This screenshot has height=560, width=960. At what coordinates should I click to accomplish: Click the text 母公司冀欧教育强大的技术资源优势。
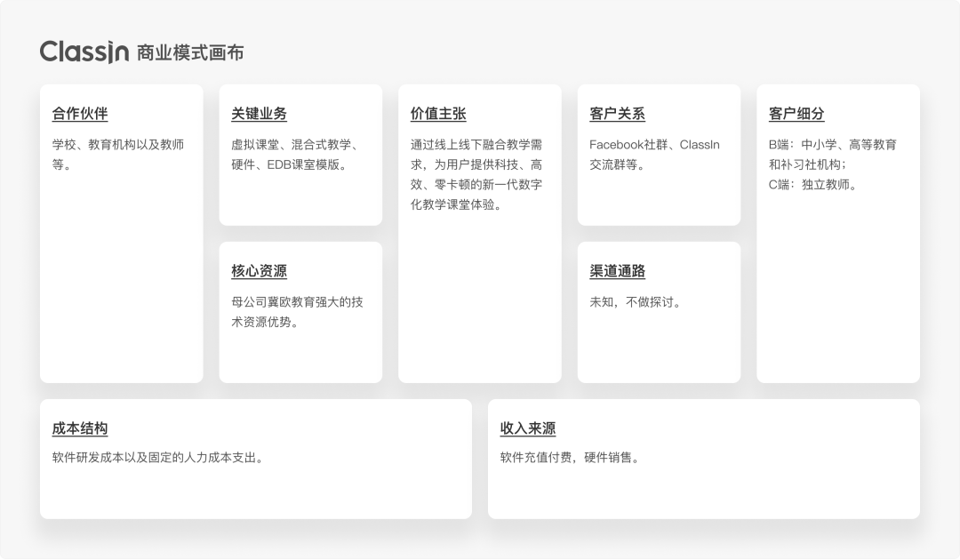(297, 312)
